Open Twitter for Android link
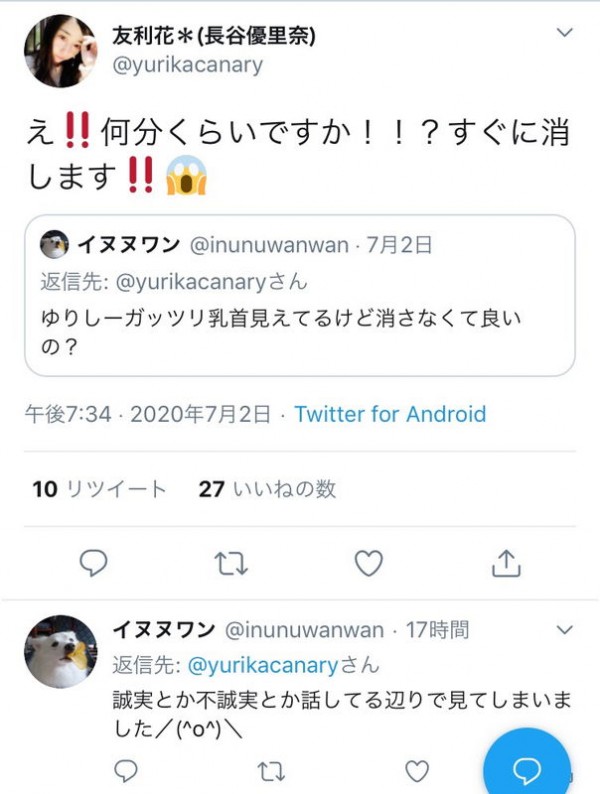This screenshot has height=794, width=600. tap(390, 414)
